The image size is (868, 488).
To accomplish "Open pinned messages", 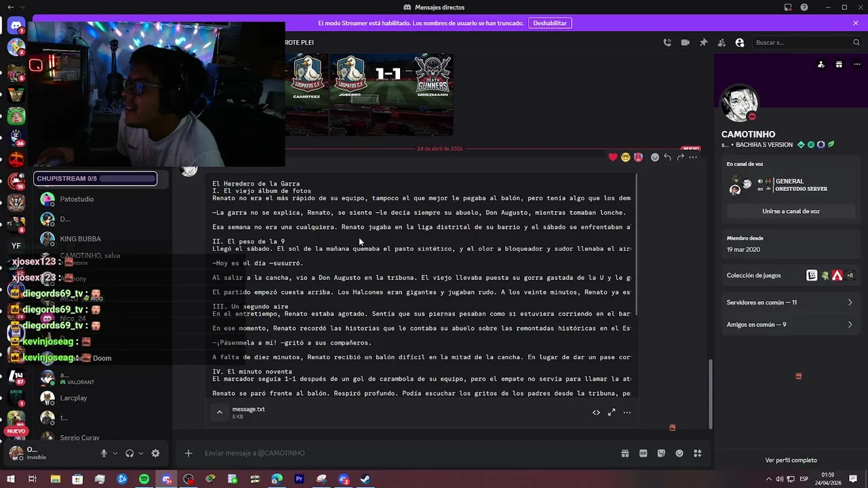I will point(703,42).
